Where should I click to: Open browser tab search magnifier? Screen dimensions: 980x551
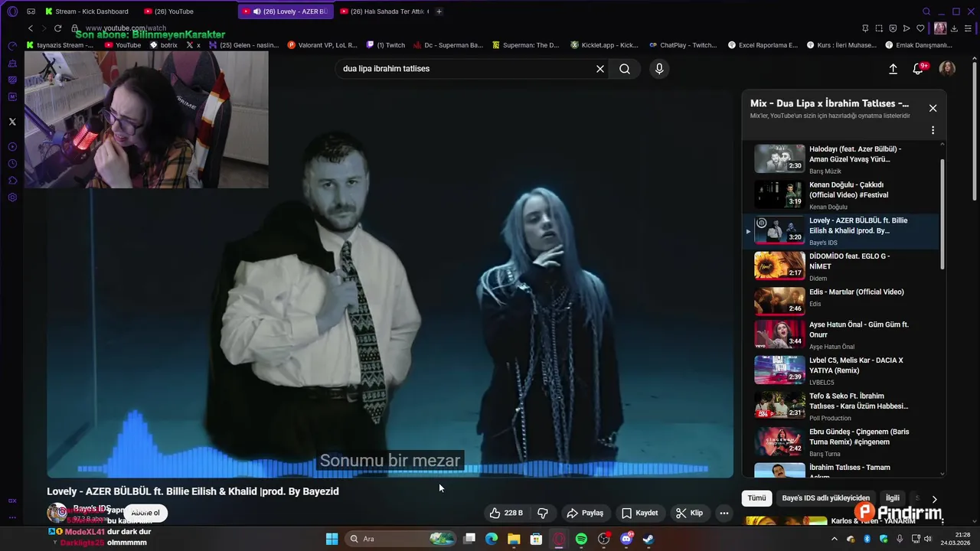point(926,11)
